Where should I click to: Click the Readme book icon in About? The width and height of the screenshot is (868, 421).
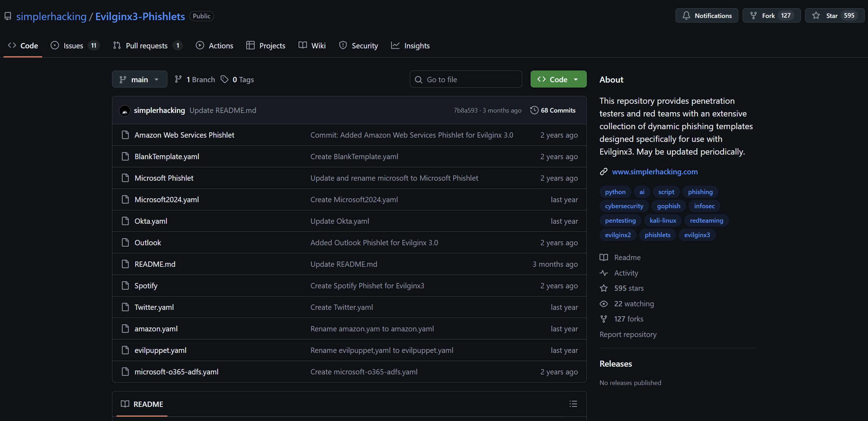pos(604,257)
